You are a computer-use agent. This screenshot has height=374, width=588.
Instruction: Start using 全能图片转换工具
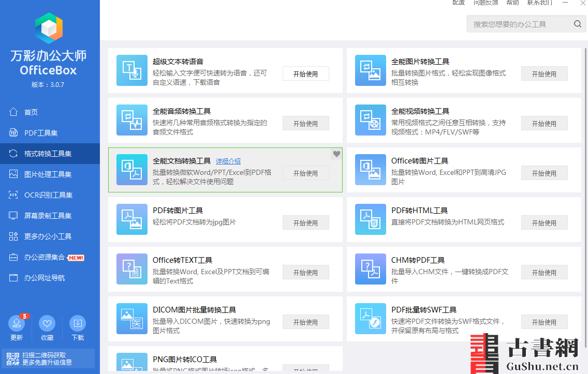pos(544,74)
